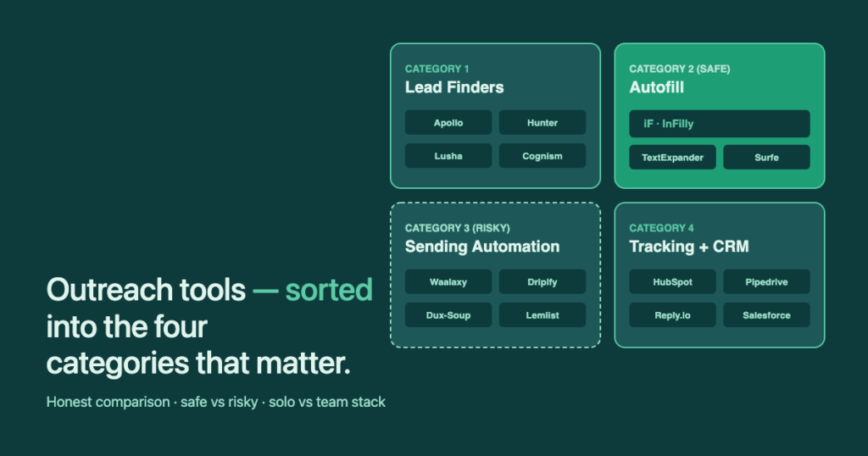
Task: Select the Cognism chip
Action: point(542,155)
